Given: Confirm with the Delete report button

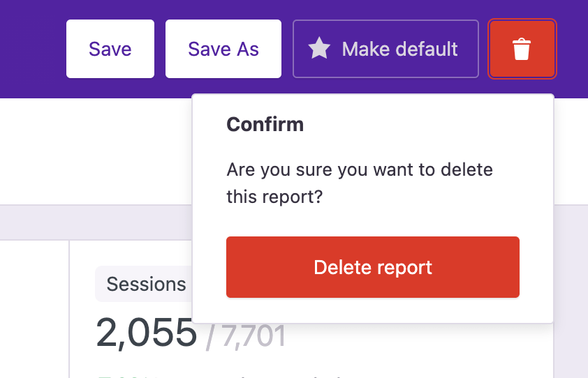Looking at the screenshot, I should [372, 267].
